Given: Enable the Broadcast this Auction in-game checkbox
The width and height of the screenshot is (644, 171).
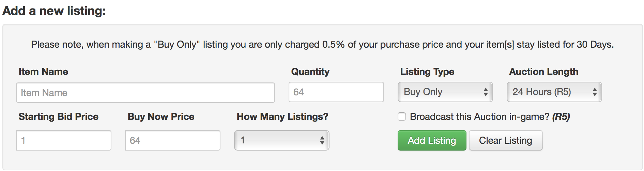Looking at the screenshot, I should click(402, 117).
